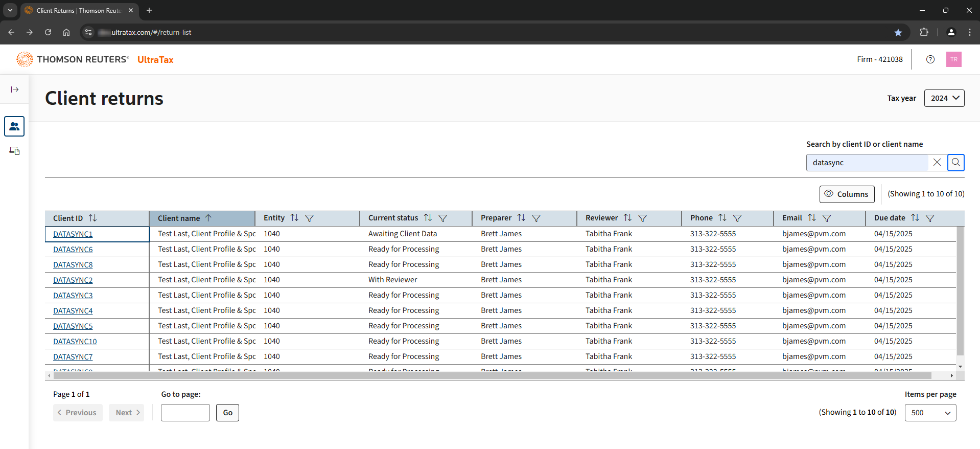Screen dimensions: 980x449
Task: Open the Columns visibility chooser
Action: click(x=847, y=194)
